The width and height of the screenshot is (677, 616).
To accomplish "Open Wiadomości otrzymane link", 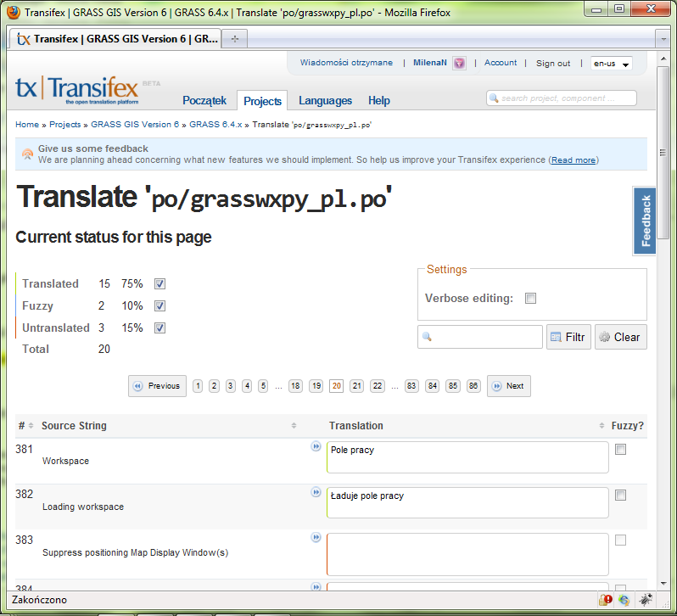I will pos(346,63).
